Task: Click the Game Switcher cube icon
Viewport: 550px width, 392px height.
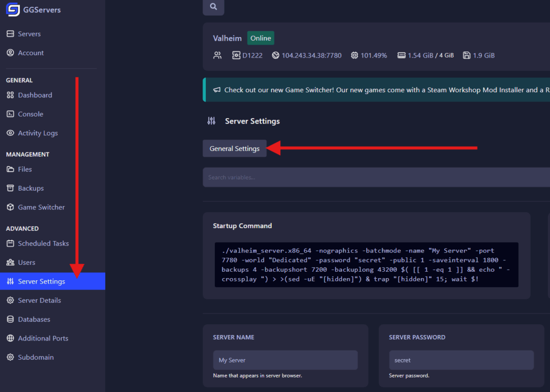Action: tap(10, 207)
